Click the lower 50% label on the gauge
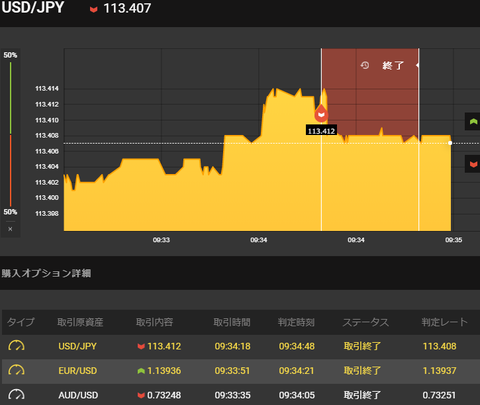Screen dimensions: 480x405 coord(10,212)
